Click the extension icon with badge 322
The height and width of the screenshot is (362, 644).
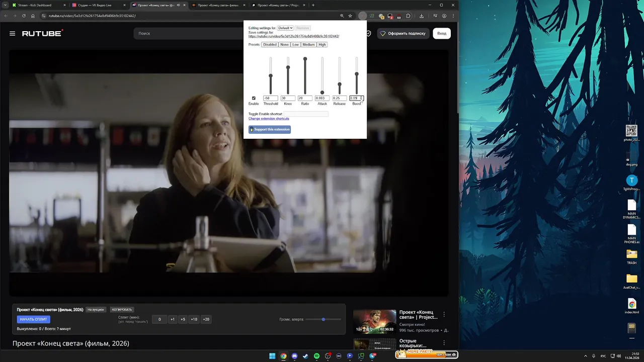(x=398, y=16)
